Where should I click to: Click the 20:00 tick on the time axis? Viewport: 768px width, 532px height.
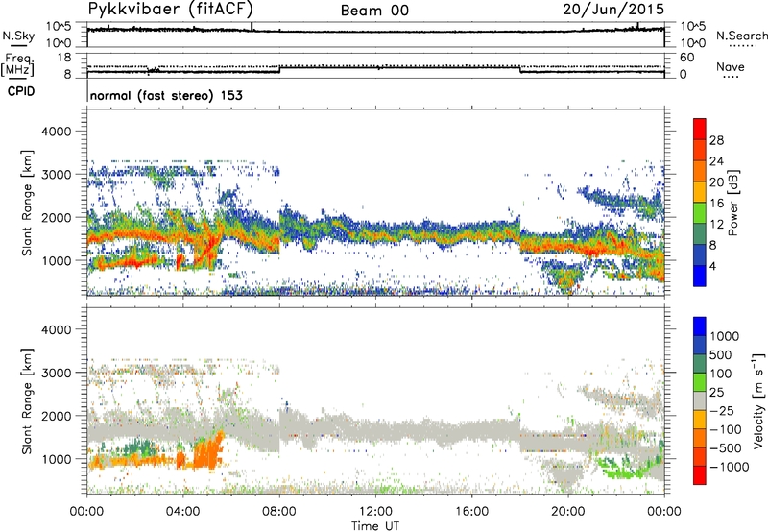(568, 512)
